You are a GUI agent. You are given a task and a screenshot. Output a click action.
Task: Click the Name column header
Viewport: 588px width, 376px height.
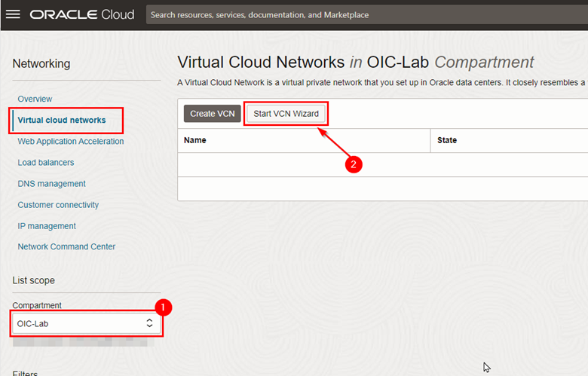[x=195, y=140]
